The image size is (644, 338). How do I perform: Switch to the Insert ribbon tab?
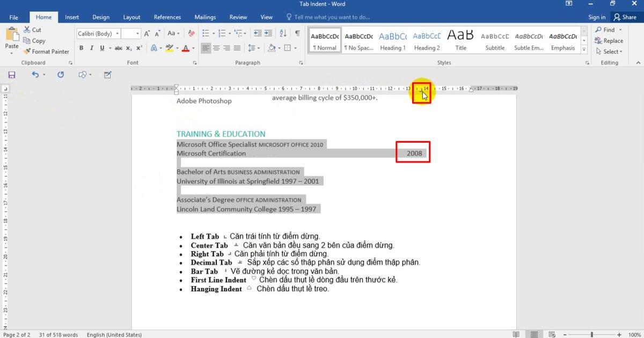[x=72, y=17]
